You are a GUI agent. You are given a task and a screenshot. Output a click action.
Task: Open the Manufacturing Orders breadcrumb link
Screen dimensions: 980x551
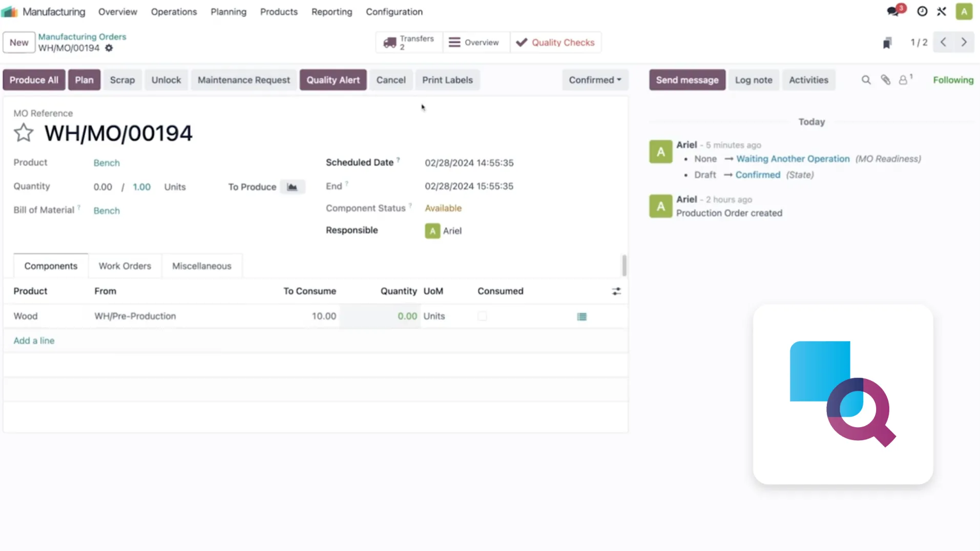click(x=82, y=37)
